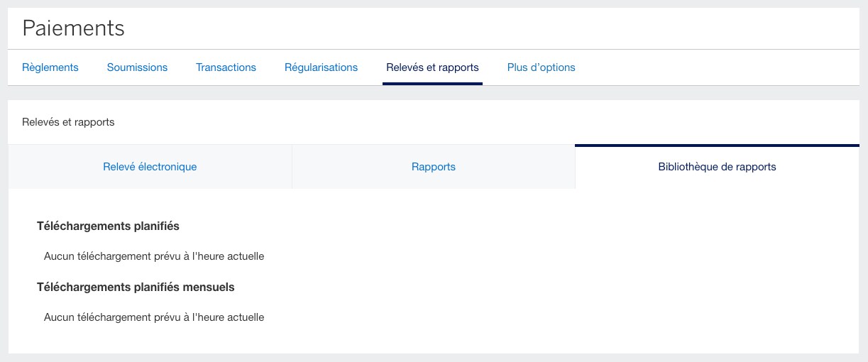Go to the Transactions tab
The image size is (868, 362).
click(x=226, y=67)
